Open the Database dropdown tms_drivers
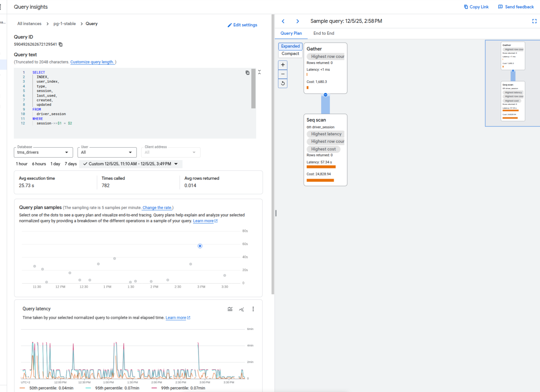The image size is (540, 392). click(43, 152)
